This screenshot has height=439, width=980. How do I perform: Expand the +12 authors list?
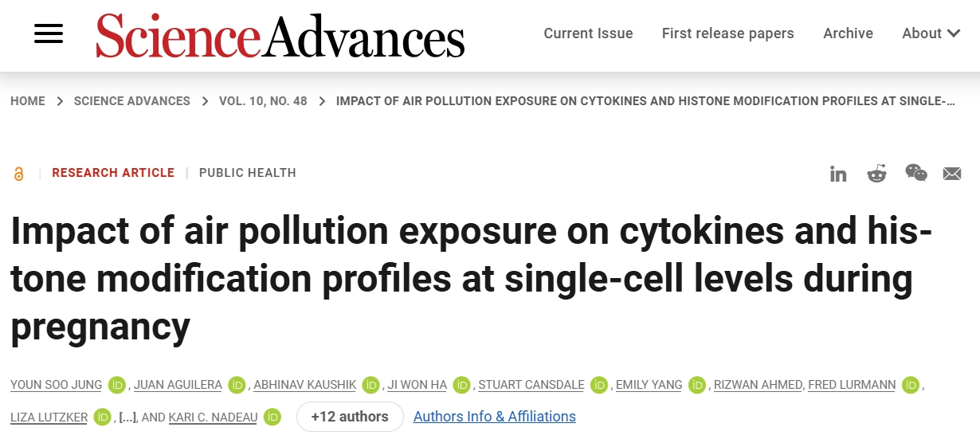(350, 417)
